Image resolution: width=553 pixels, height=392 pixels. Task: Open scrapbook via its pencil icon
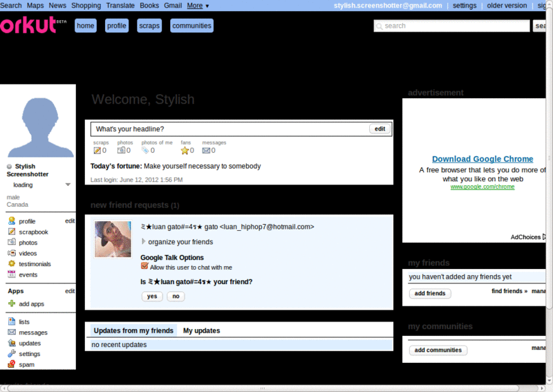pos(12,232)
